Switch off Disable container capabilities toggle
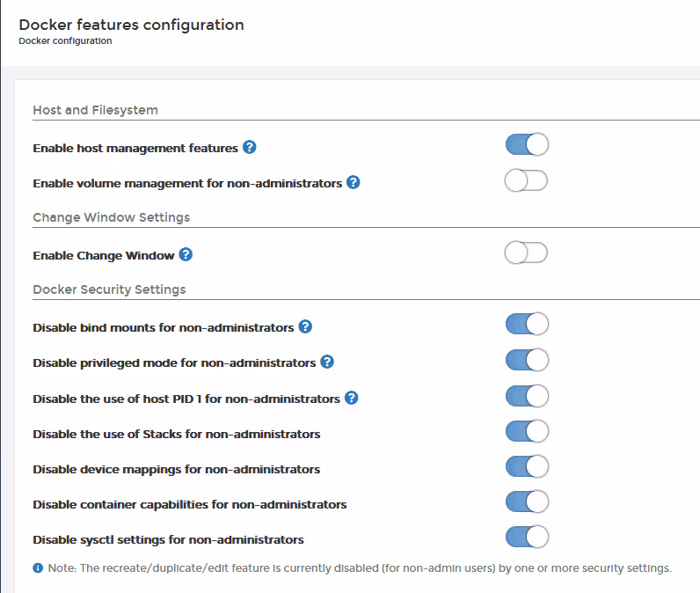Viewport: 700px width, 593px height. [x=527, y=501]
